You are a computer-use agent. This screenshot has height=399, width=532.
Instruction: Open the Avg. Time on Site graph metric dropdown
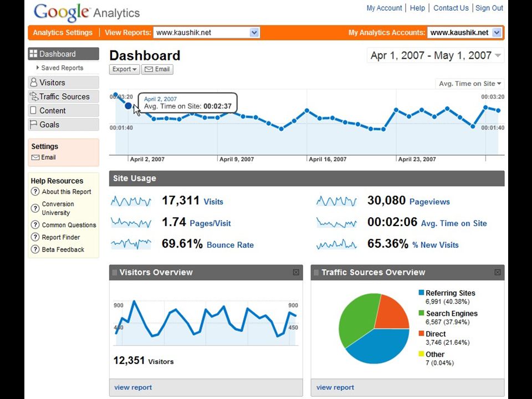point(469,84)
